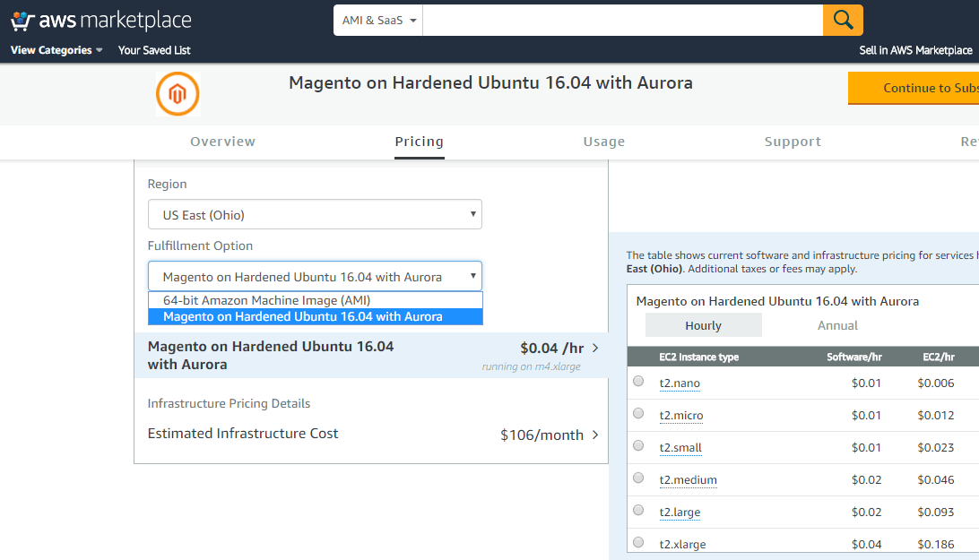This screenshot has height=560, width=979.
Task: Expand the Estimated Infrastructure Cost arrow
Action: click(x=593, y=435)
